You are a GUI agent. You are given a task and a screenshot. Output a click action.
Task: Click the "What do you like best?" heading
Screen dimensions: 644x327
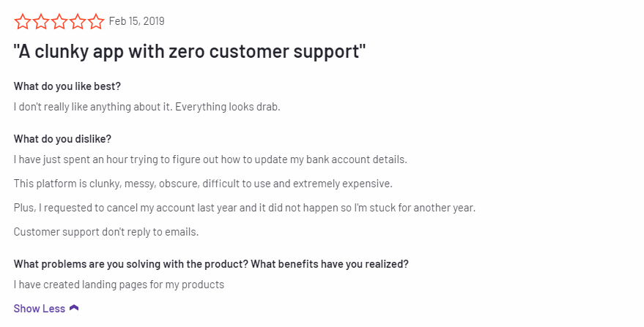click(x=67, y=86)
